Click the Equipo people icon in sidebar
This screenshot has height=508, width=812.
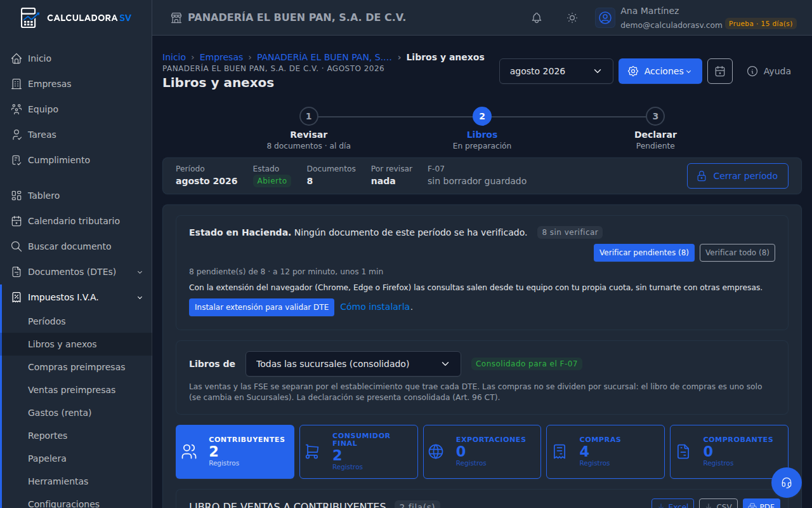[x=16, y=109]
